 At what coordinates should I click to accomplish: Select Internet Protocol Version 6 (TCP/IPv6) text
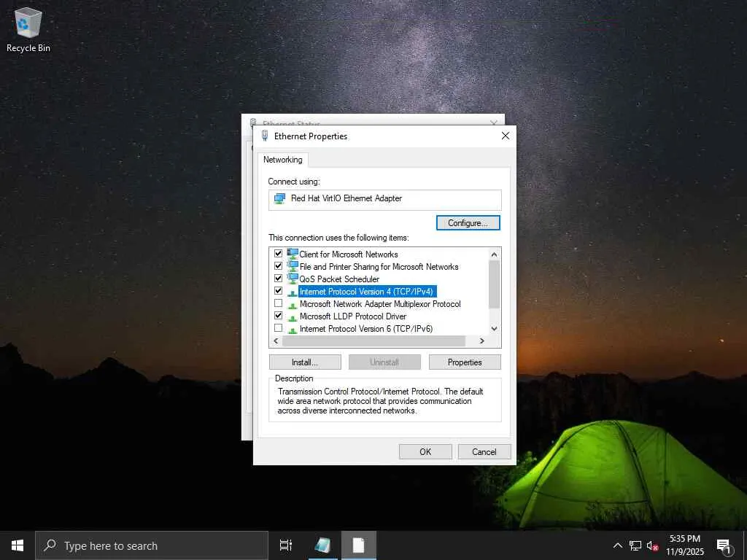(x=366, y=329)
